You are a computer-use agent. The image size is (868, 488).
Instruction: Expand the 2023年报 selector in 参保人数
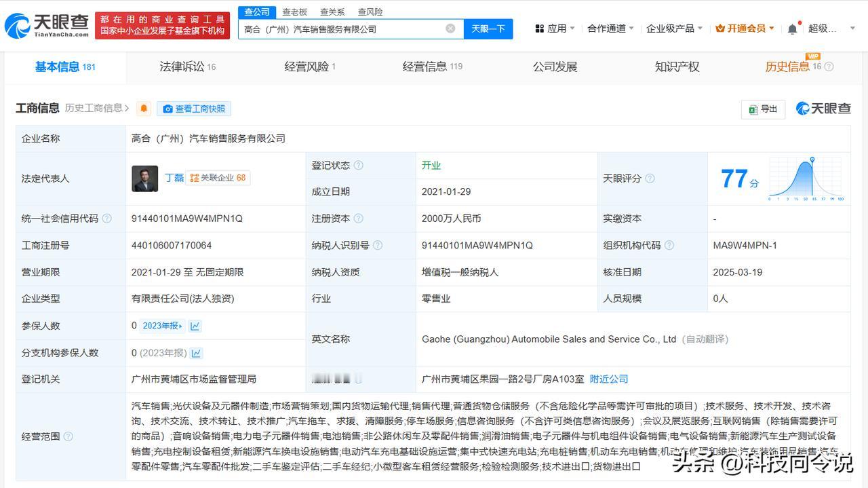(163, 326)
